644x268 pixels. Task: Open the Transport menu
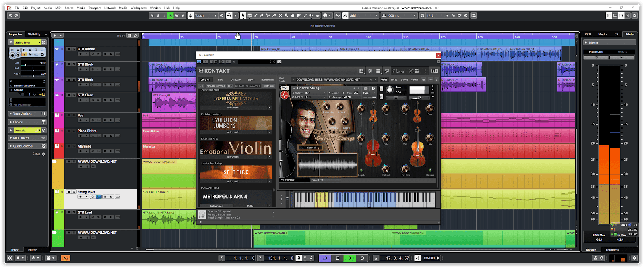(95, 8)
